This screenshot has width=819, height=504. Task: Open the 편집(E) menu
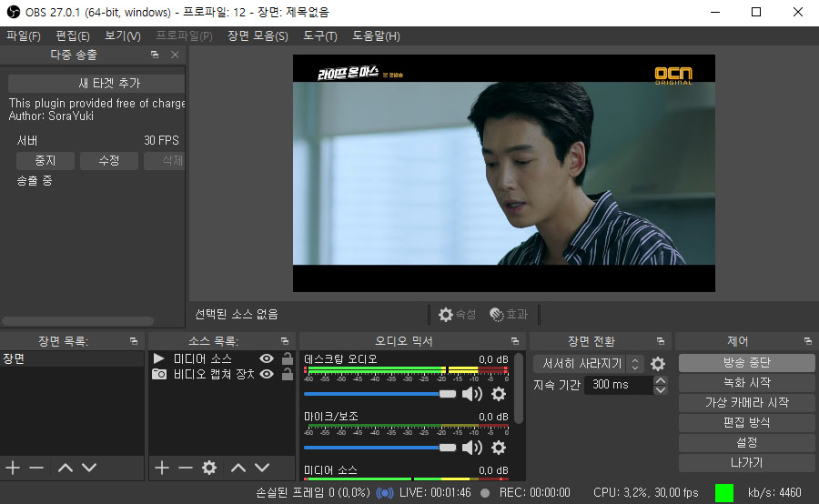[73, 36]
